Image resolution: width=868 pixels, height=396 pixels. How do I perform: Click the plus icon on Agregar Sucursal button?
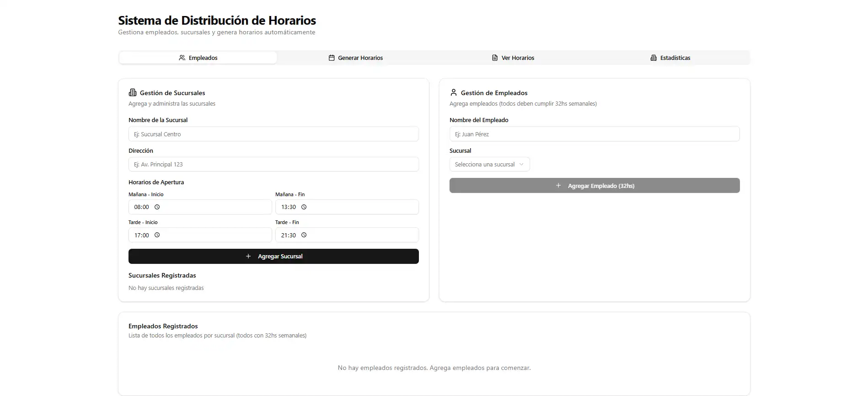[x=248, y=256]
